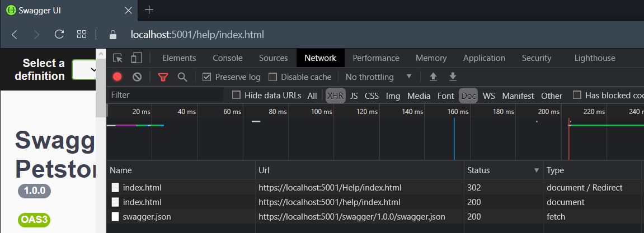
Task: Select the Other filter
Action: (552, 96)
